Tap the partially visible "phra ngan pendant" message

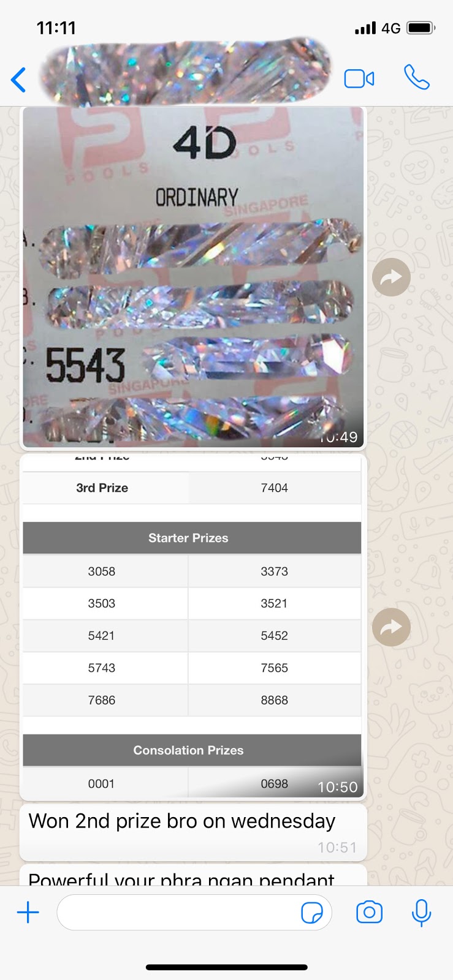click(x=183, y=877)
